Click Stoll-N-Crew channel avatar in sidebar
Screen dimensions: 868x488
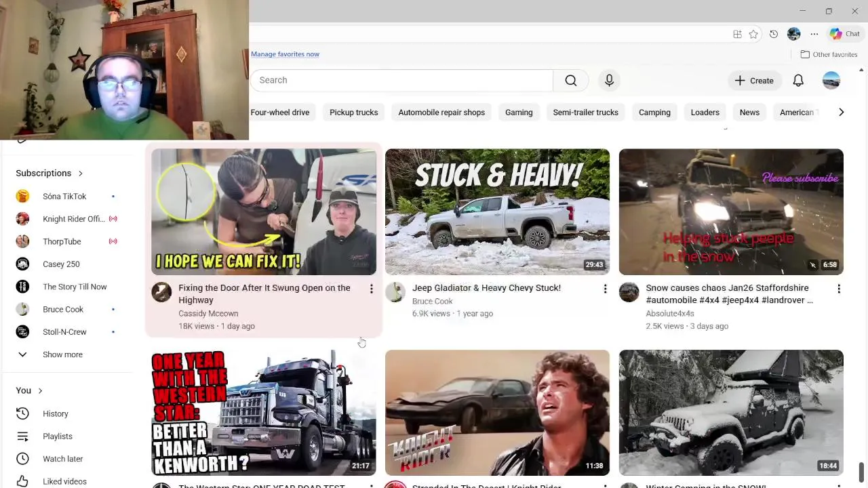point(22,332)
